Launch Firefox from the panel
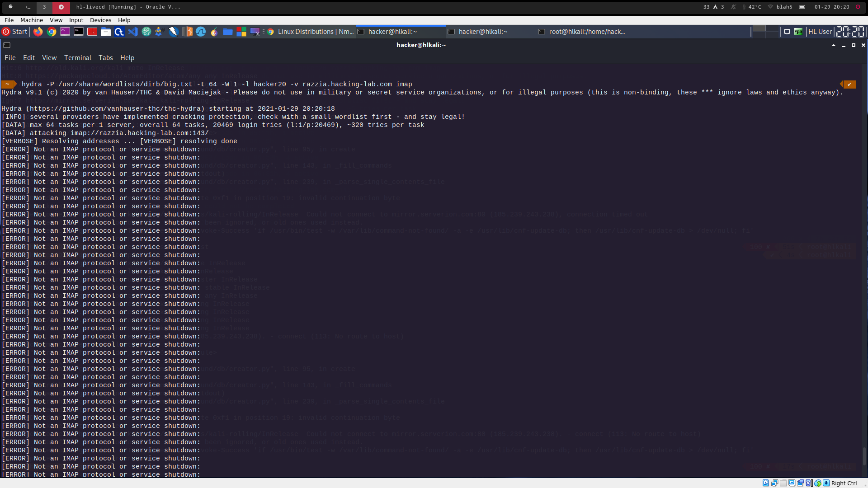Image resolution: width=868 pixels, height=488 pixels. coord(38,32)
